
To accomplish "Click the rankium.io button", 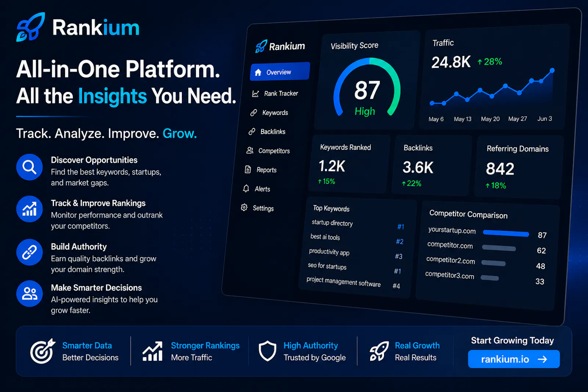I will click(x=514, y=359).
